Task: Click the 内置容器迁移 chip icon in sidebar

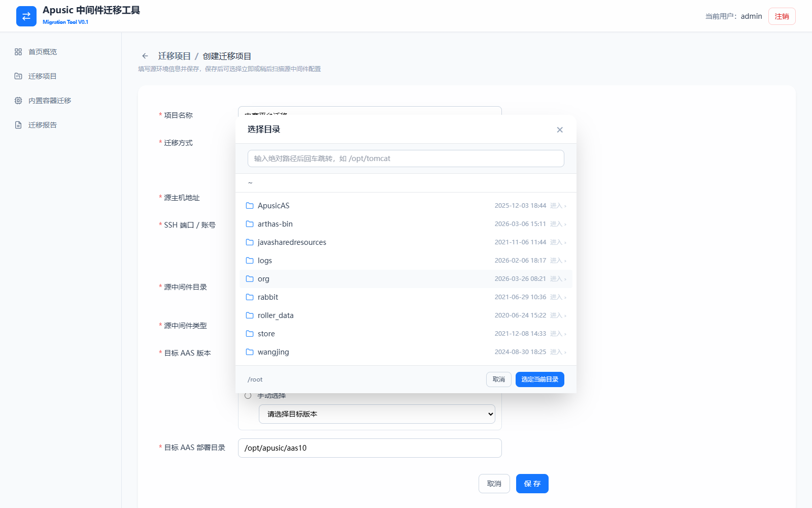Action: [x=18, y=101]
